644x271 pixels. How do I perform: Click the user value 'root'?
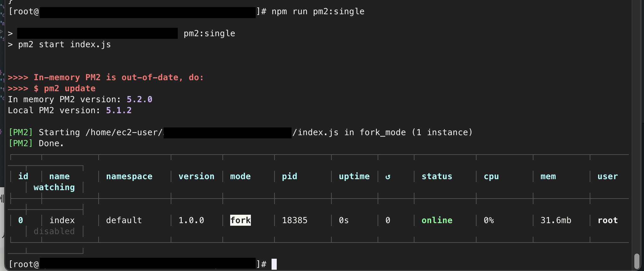[607, 220]
